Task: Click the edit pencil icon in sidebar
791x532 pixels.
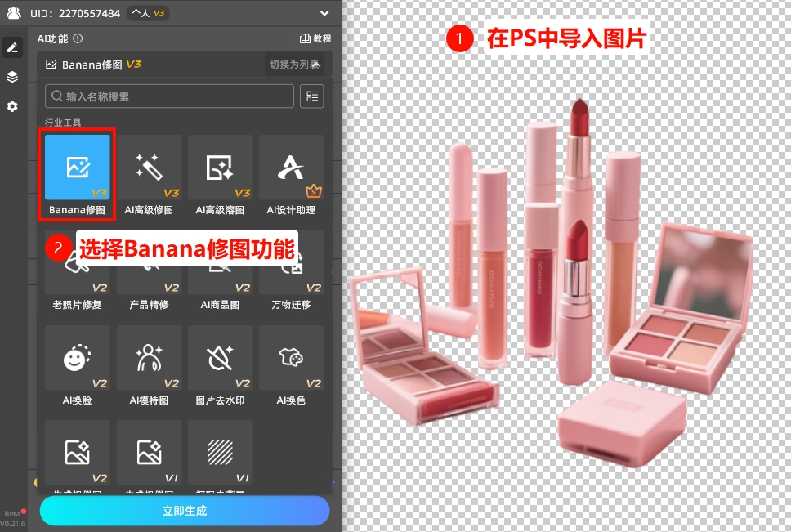Action: [x=12, y=47]
